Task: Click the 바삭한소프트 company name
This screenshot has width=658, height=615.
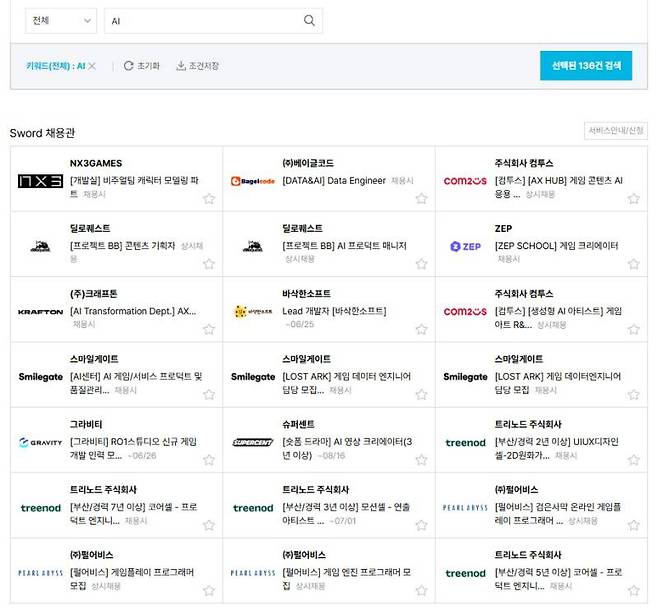Action: tap(306, 294)
